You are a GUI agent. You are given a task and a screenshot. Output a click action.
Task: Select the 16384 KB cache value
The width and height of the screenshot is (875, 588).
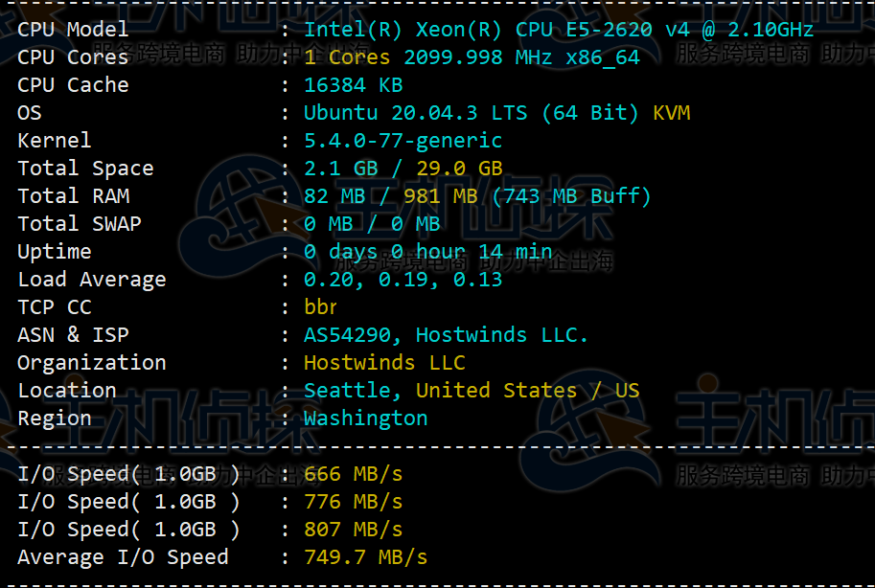point(353,85)
